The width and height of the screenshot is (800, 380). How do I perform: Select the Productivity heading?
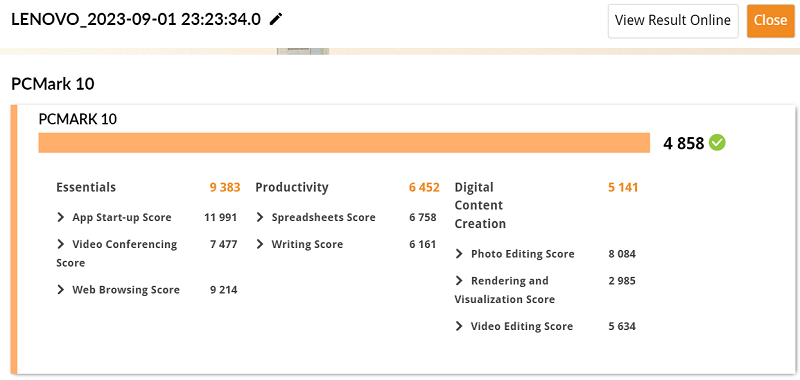(292, 187)
